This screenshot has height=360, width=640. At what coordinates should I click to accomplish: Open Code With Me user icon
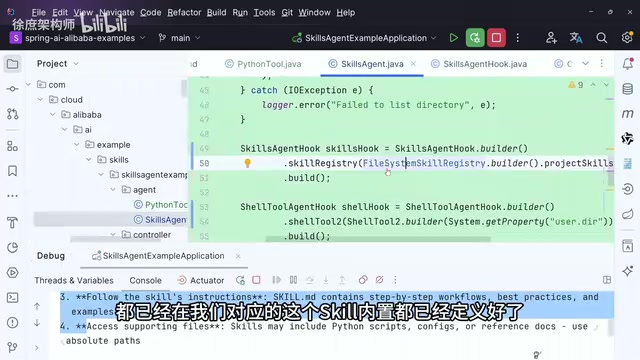(x=551, y=38)
